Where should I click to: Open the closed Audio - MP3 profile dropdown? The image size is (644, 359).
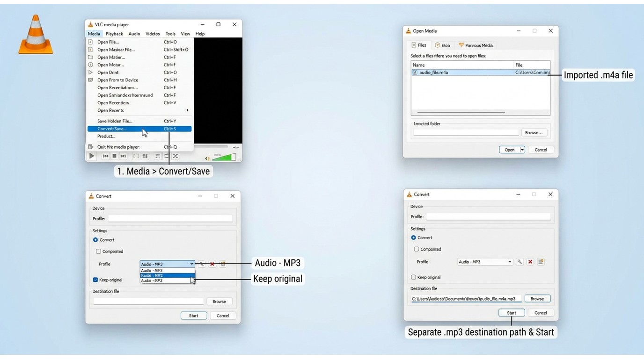coord(485,262)
